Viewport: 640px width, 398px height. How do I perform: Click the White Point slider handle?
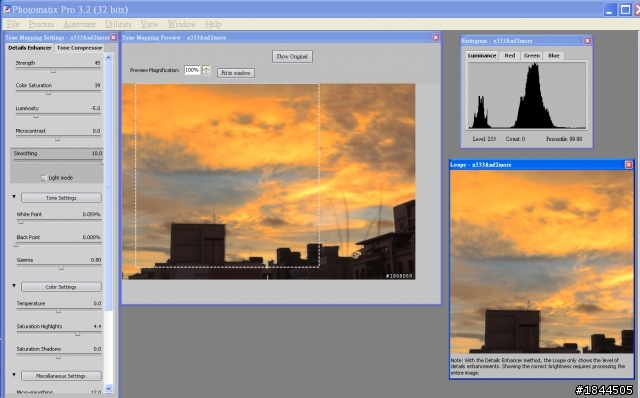click(x=20, y=222)
